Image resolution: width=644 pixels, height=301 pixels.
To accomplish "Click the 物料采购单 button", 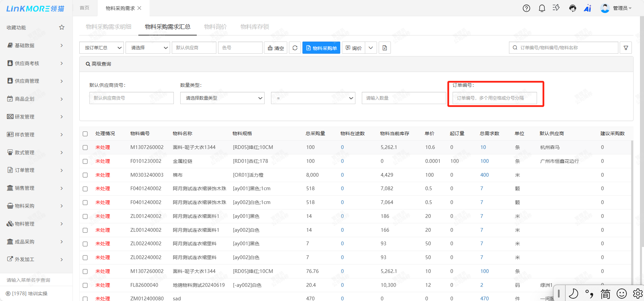I will click(321, 48).
